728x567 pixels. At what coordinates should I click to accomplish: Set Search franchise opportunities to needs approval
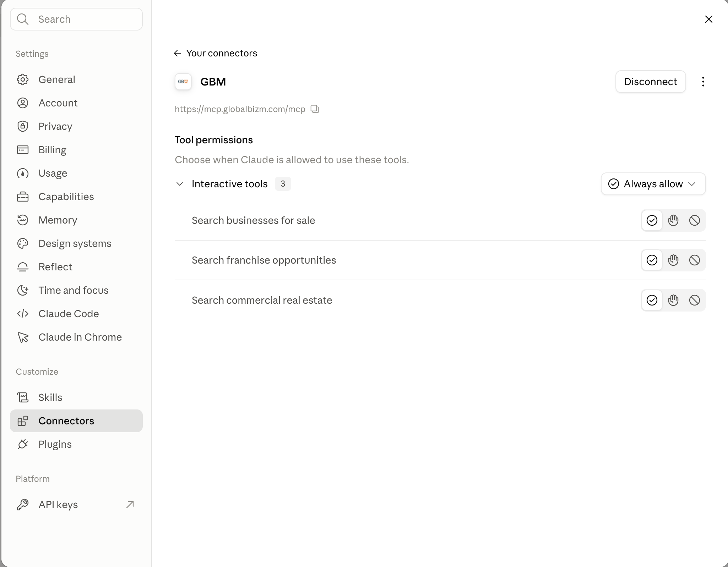click(x=673, y=260)
